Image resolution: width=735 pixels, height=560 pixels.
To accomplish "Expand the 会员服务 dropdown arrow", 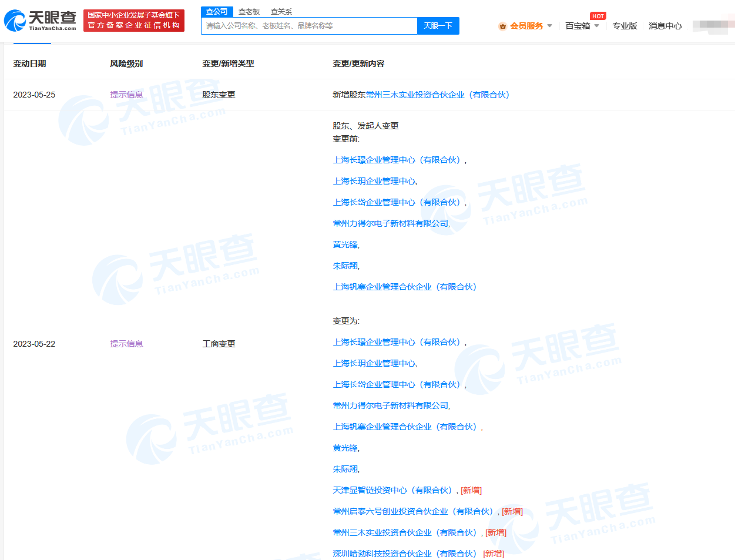I will [x=549, y=26].
